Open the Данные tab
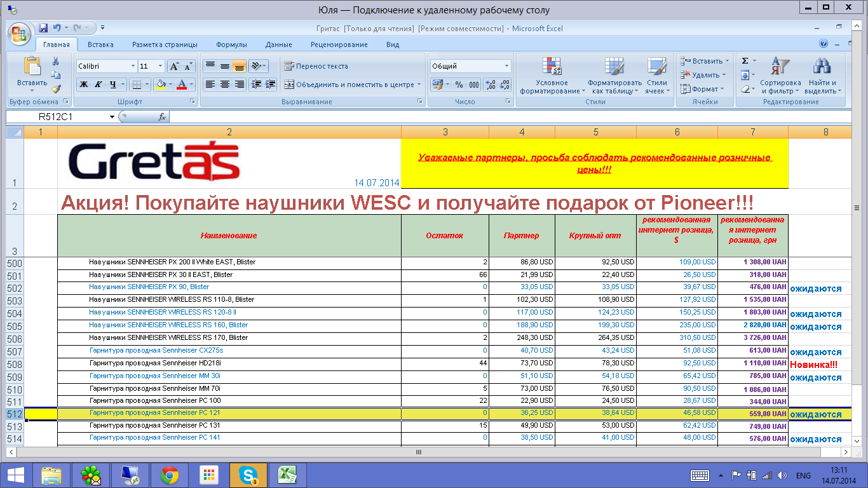This screenshot has width=868, height=488. (279, 44)
